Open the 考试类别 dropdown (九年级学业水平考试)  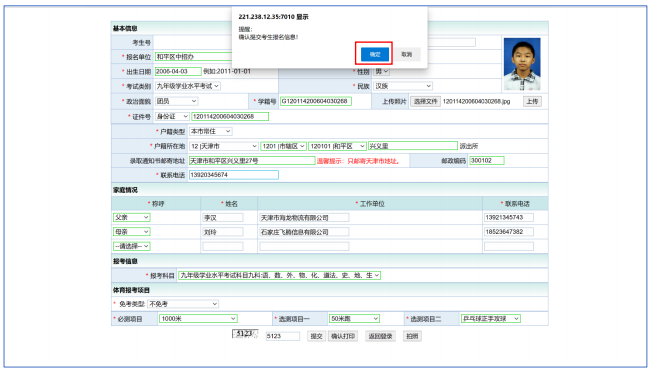click(x=187, y=86)
